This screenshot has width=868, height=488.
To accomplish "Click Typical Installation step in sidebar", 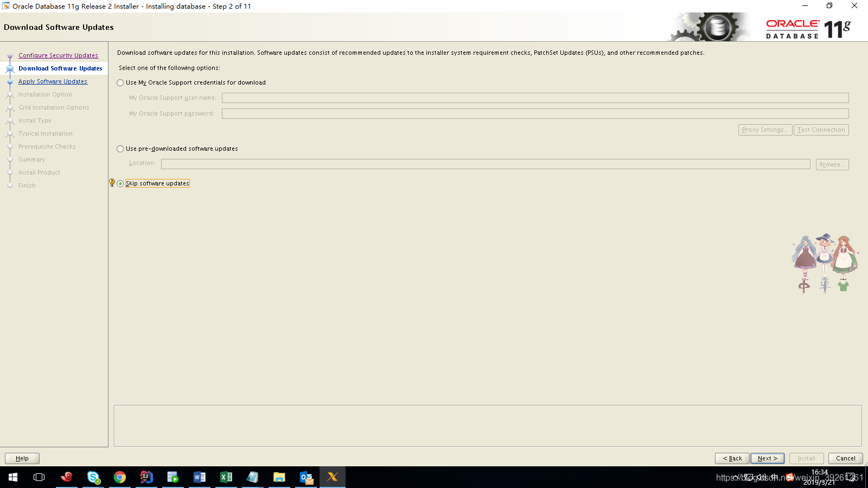I will (46, 133).
